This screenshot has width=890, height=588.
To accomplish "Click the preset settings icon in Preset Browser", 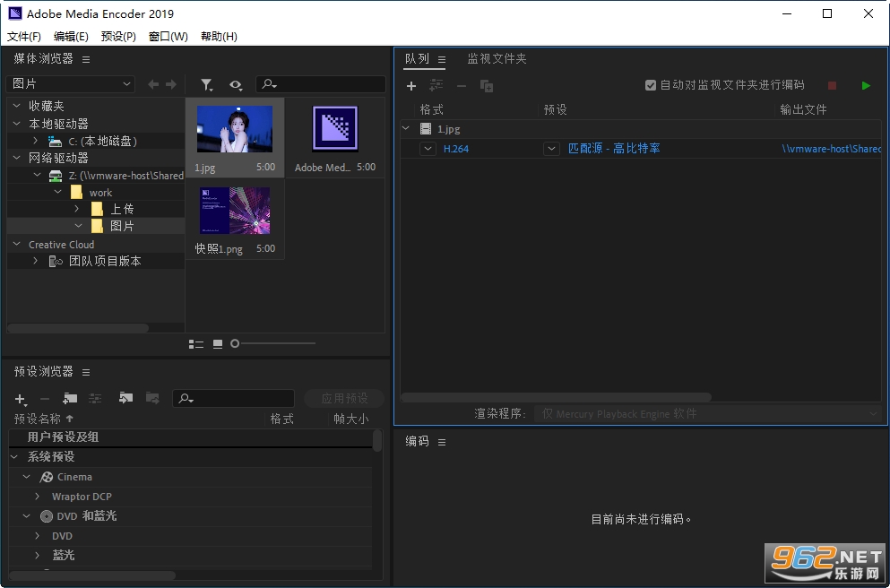I will click(x=95, y=399).
